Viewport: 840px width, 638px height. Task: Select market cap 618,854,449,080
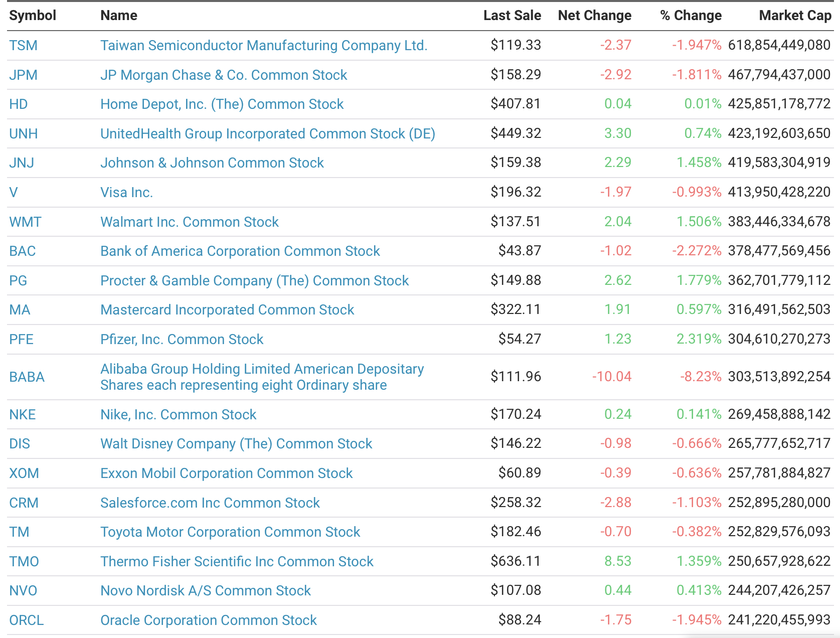[x=779, y=45]
